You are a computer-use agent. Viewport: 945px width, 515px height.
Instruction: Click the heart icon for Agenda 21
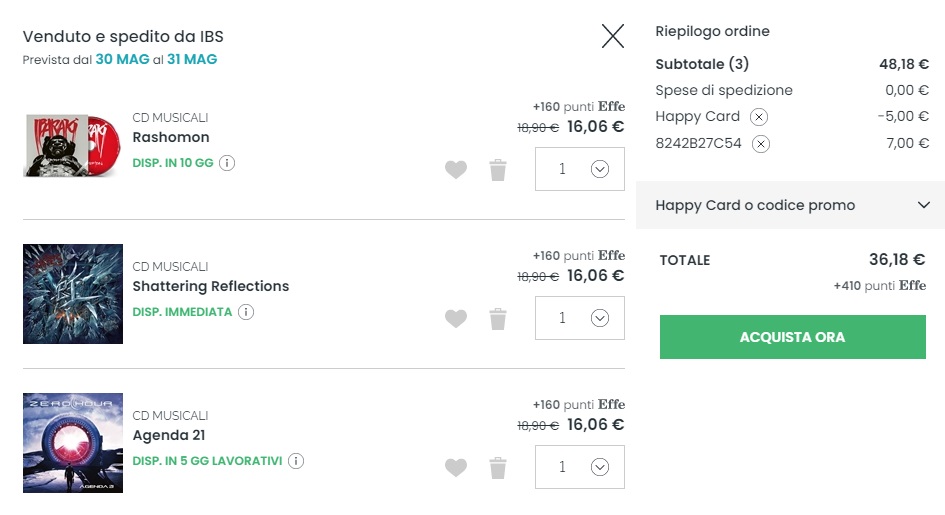click(x=455, y=467)
